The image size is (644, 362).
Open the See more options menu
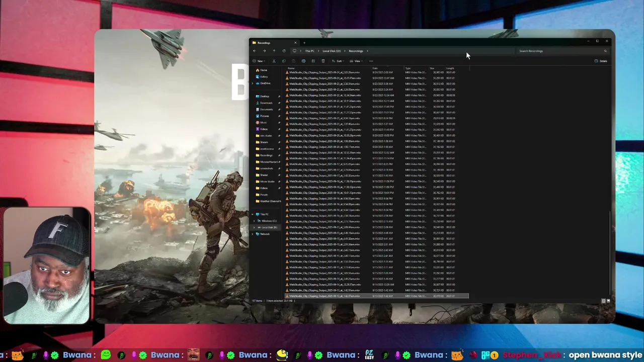[x=371, y=61]
